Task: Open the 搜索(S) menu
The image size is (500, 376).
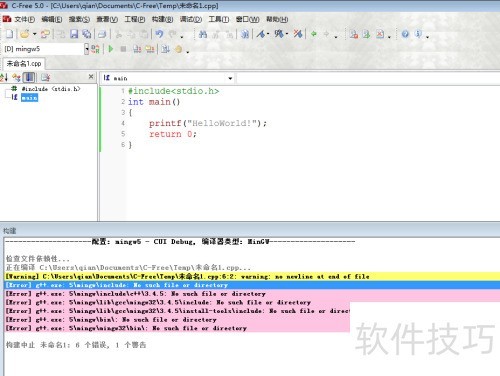Action: point(79,19)
